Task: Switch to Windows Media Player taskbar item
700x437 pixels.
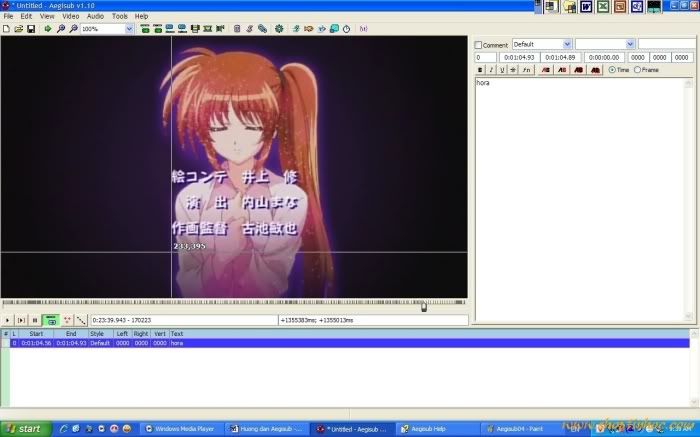Action: (182, 429)
